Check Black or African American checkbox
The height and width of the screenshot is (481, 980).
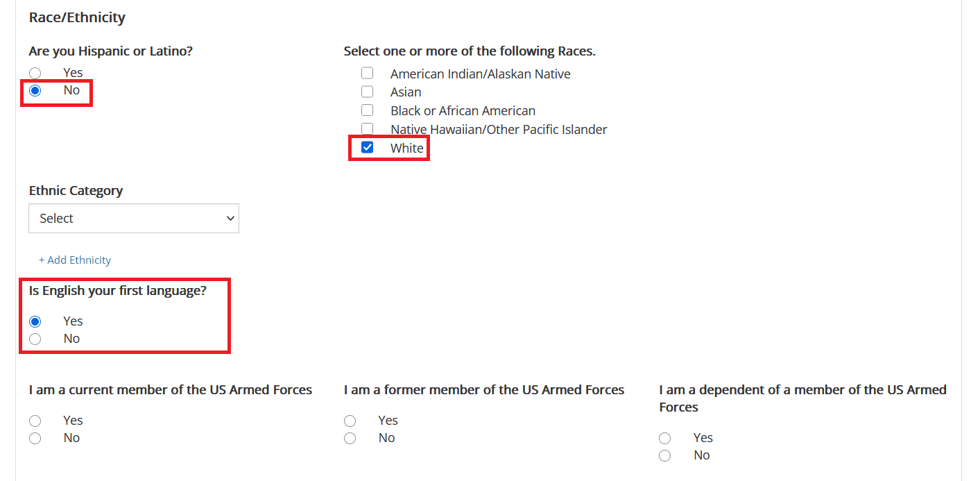coord(368,110)
